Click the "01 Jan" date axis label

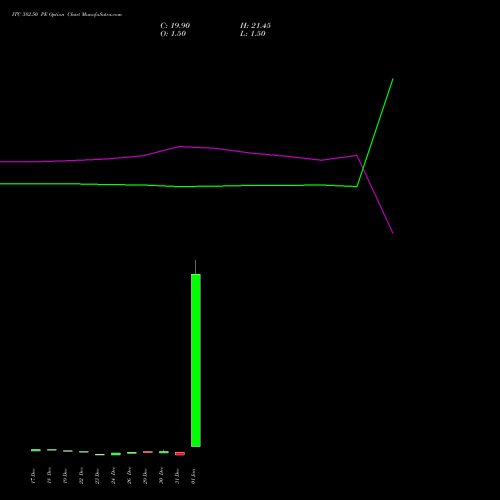pos(193,476)
